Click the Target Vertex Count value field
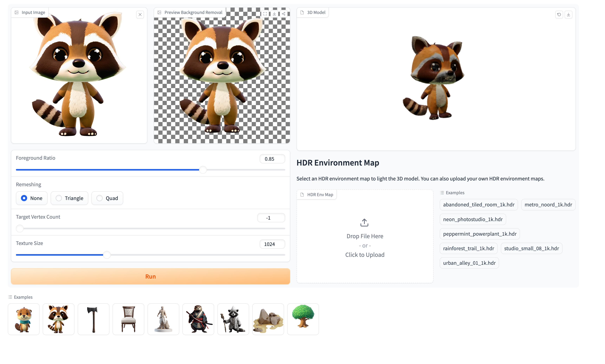605x364 pixels. pos(271,218)
